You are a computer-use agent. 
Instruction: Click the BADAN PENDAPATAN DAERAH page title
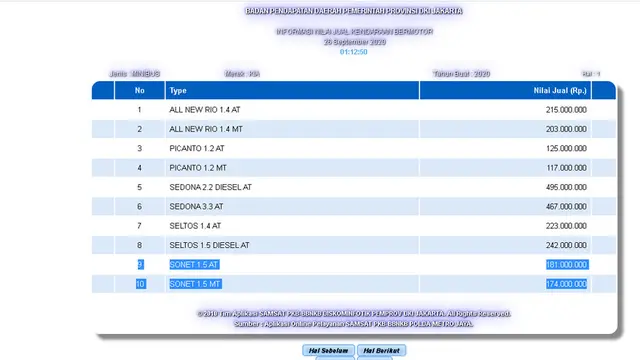[353, 11]
